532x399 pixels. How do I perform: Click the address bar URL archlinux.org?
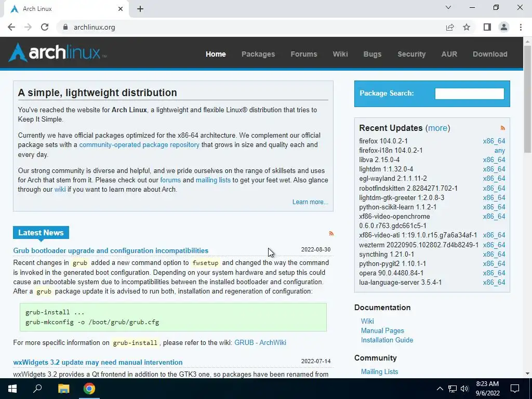click(x=95, y=27)
